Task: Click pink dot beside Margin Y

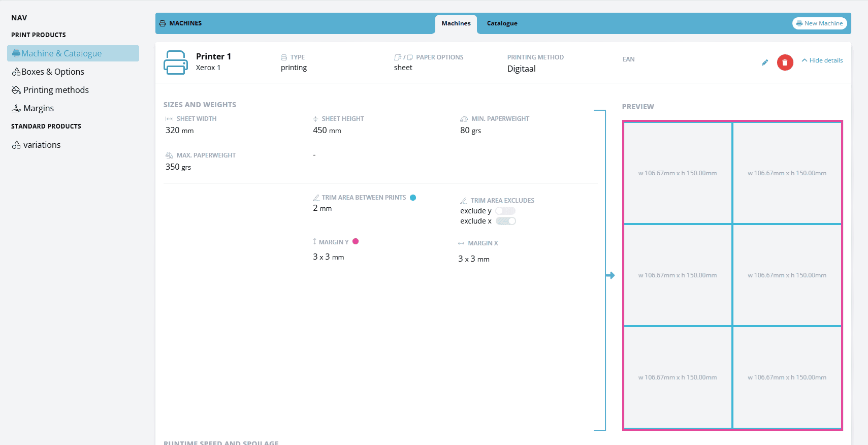Action: (356, 242)
